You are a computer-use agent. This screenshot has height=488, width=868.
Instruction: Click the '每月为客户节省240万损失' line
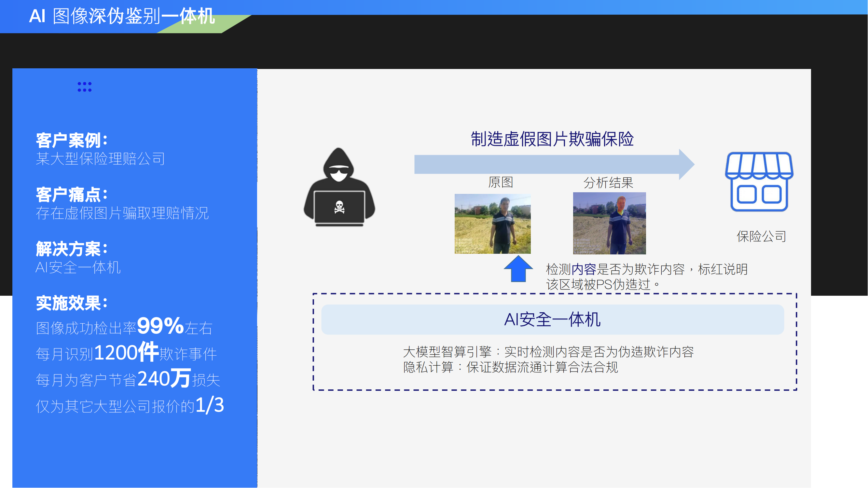[x=128, y=379]
